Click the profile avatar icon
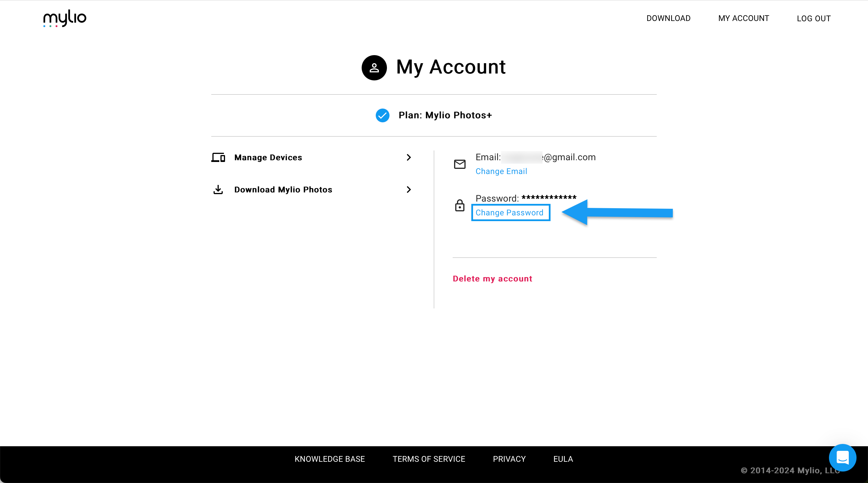 tap(374, 68)
